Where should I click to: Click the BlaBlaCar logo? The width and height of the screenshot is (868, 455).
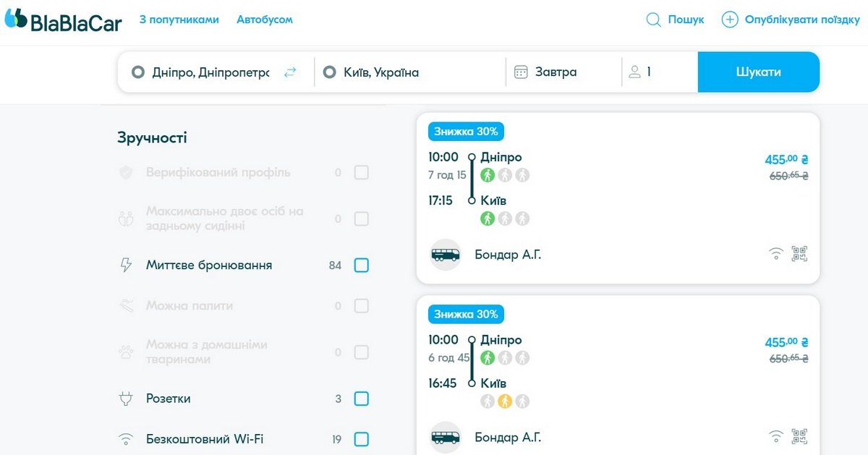coord(63,20)
